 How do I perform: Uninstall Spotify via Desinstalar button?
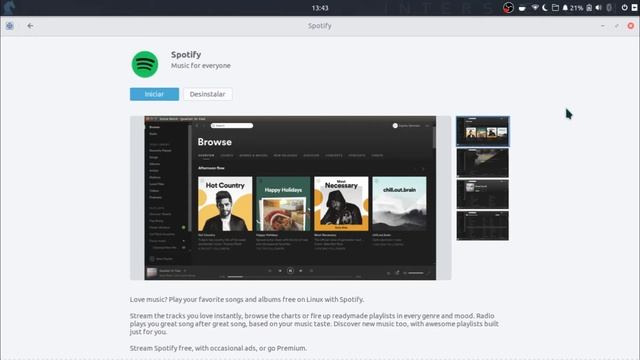pos(207,94)
